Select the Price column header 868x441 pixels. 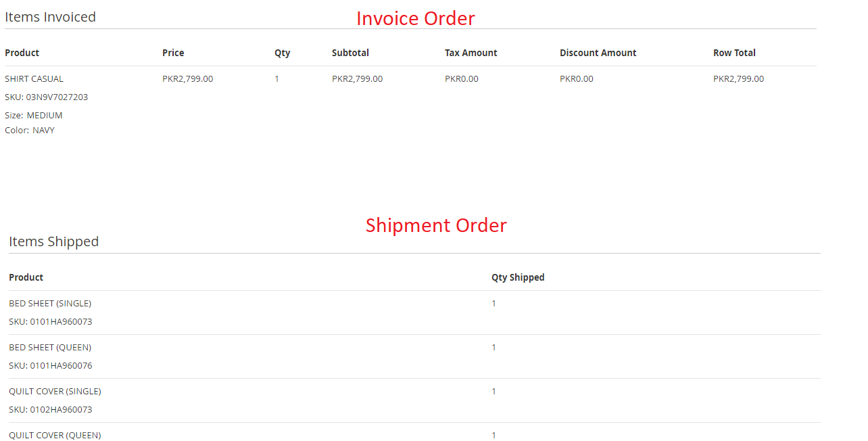click(173, 53)
